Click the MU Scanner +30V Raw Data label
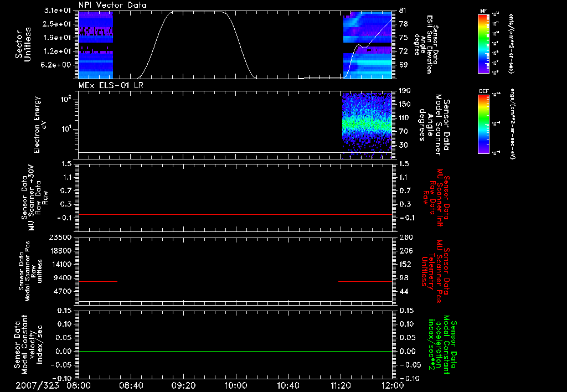 tap(34, 198)
